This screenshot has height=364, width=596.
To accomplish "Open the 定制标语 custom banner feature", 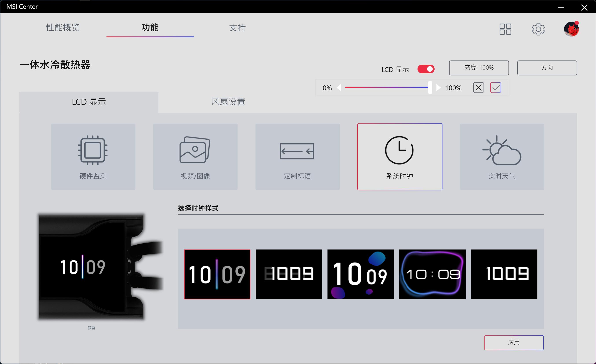I will (297, 157).
